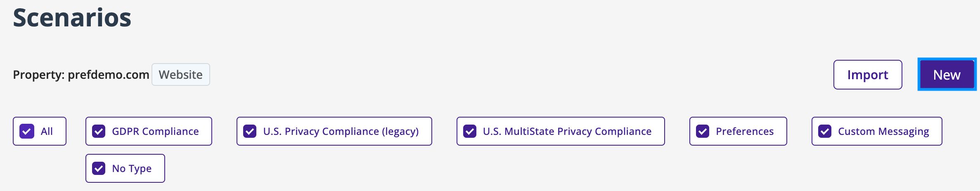Uncheck the All filter checkbox
This screenshot has height=191, width=980.
pyautogui.click(x=27, y=131)
